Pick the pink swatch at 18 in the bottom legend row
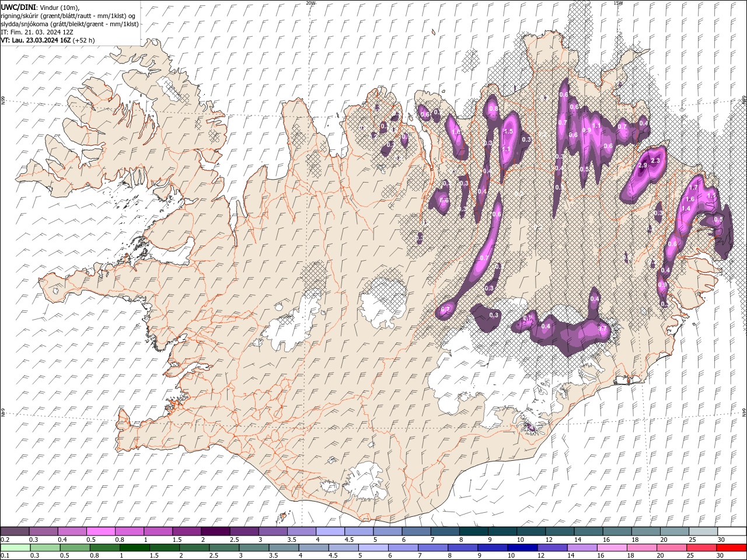The height and width of the screenshot is (560, 747). point(641,548)
